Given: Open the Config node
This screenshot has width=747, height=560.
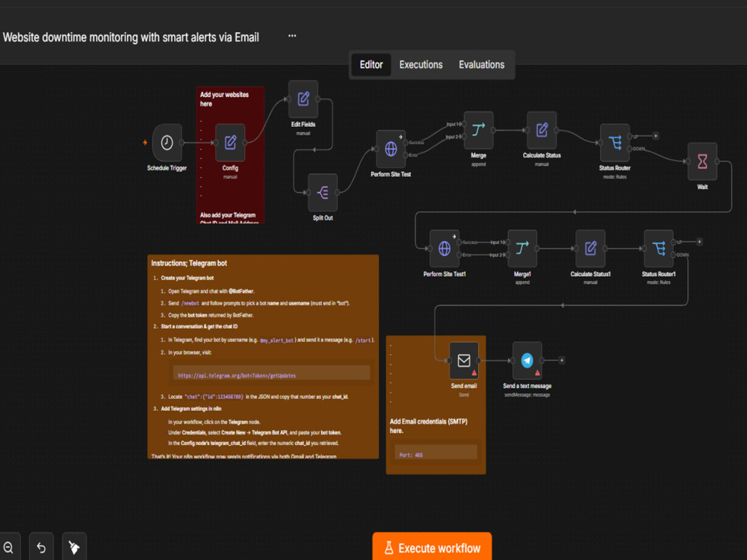Looking at the screenshot, I should click(x=230, y=143).
